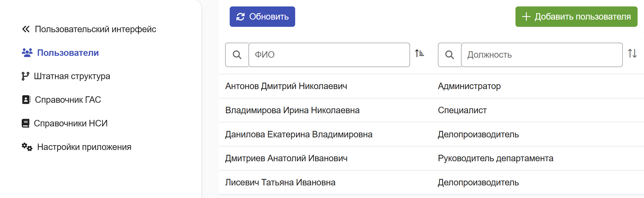Image resolution: width=644 pixels, height=198 pixels.
Task: Go to Справочник ГАС
Action: [68, 100]
